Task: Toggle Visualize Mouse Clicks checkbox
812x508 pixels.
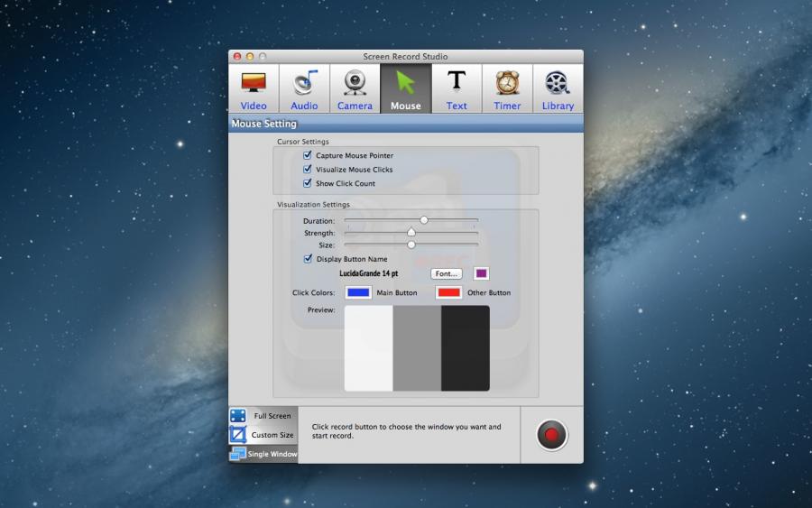Action: pos(308,169)
